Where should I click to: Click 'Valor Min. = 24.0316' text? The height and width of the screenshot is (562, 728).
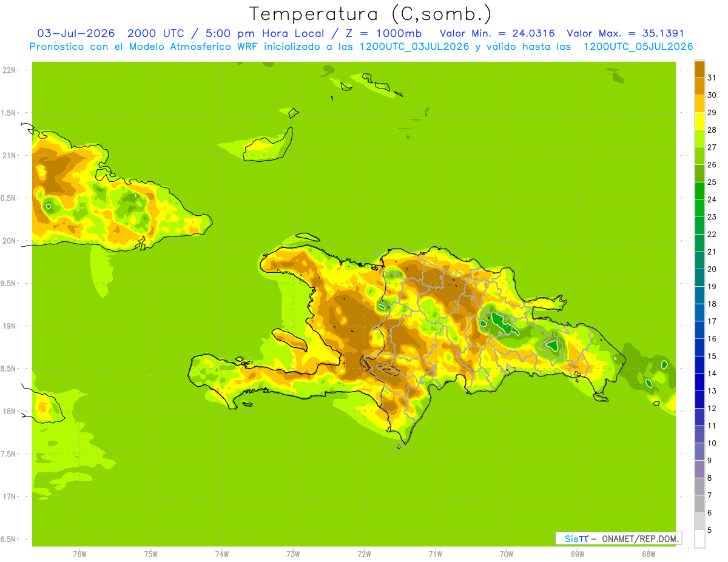pos(497,33)
